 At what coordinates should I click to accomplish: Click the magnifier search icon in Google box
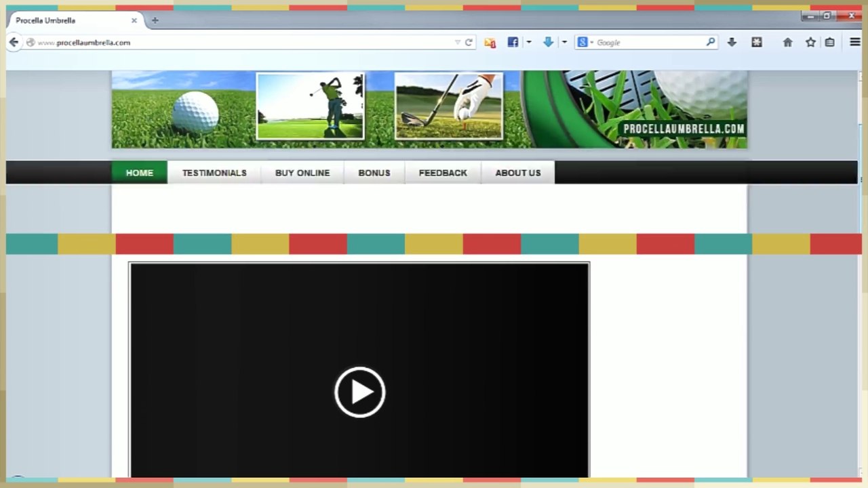click(710, 42)
